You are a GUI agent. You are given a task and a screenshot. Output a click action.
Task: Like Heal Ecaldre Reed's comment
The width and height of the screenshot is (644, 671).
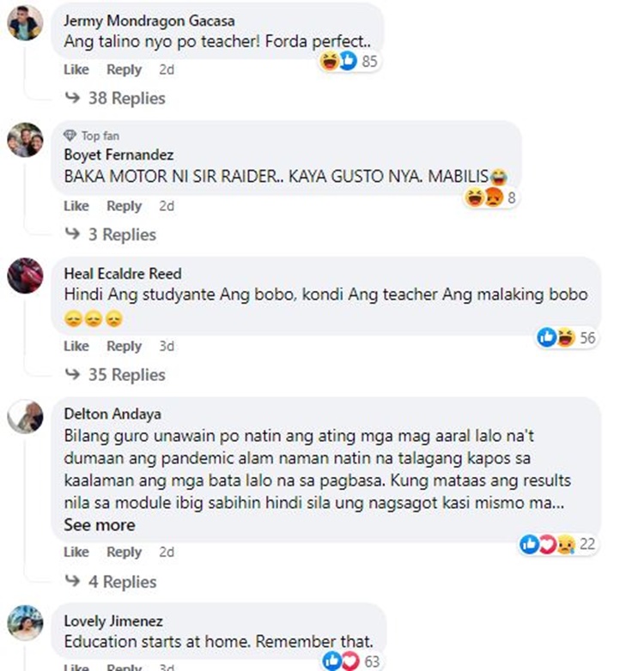pyautogui.click(x=76, y=346)
